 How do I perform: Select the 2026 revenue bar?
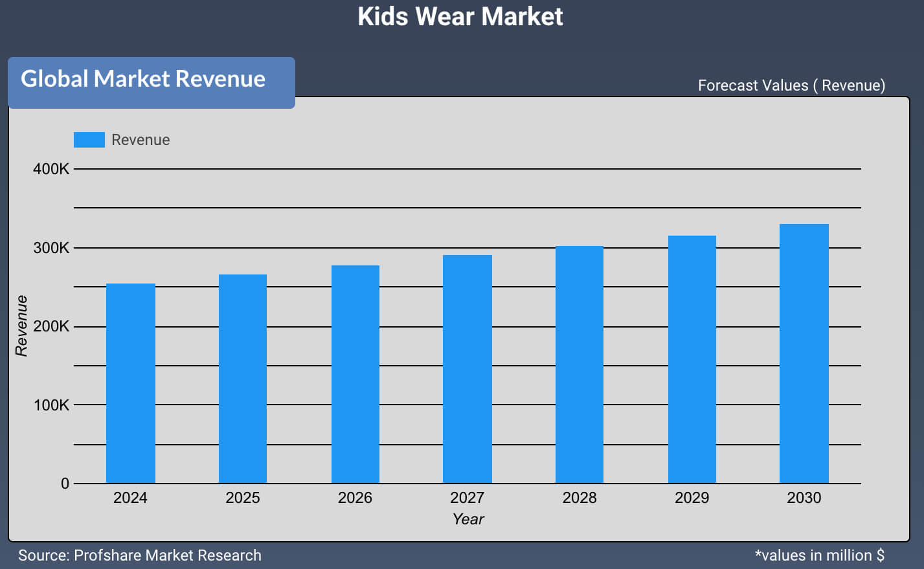click(x=355, y=374)
